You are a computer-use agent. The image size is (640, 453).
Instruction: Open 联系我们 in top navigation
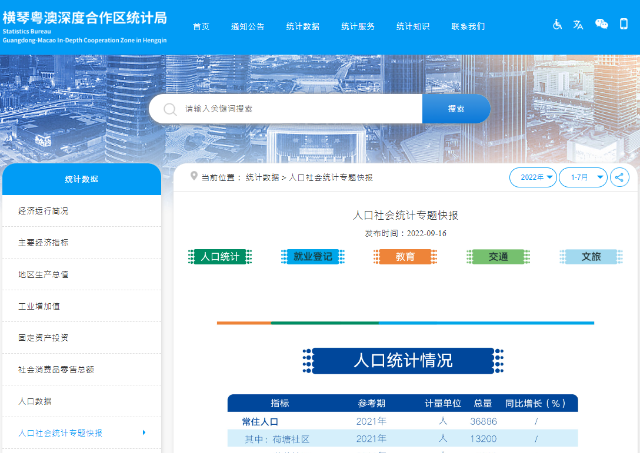pyautogui.click(x=468, y=27)
